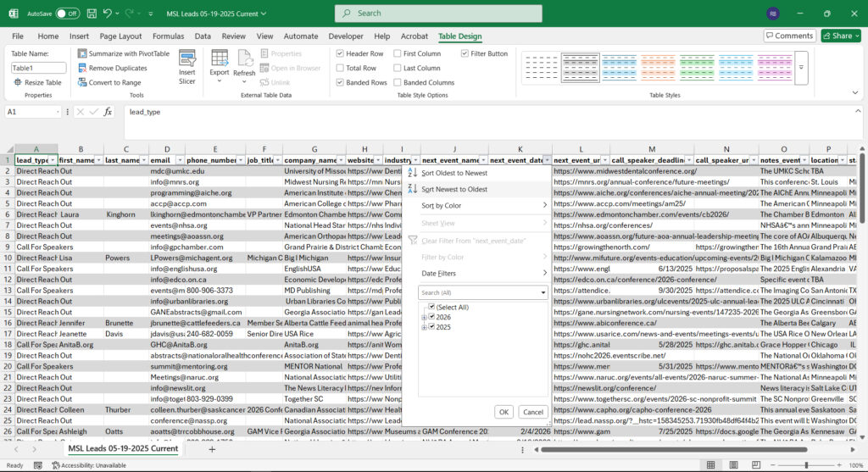
Task: Click OK in filter menu
Action: coord(504,412)
